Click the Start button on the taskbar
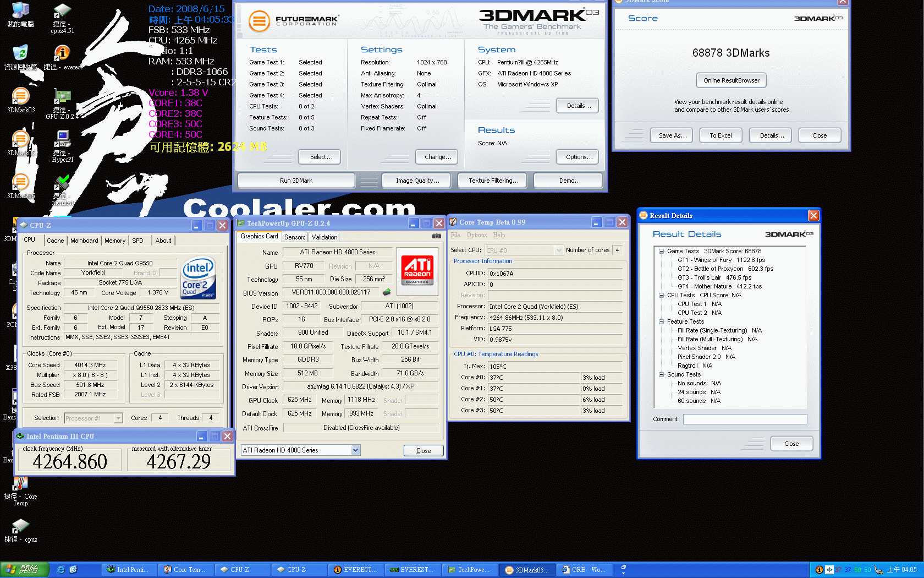 25,570
